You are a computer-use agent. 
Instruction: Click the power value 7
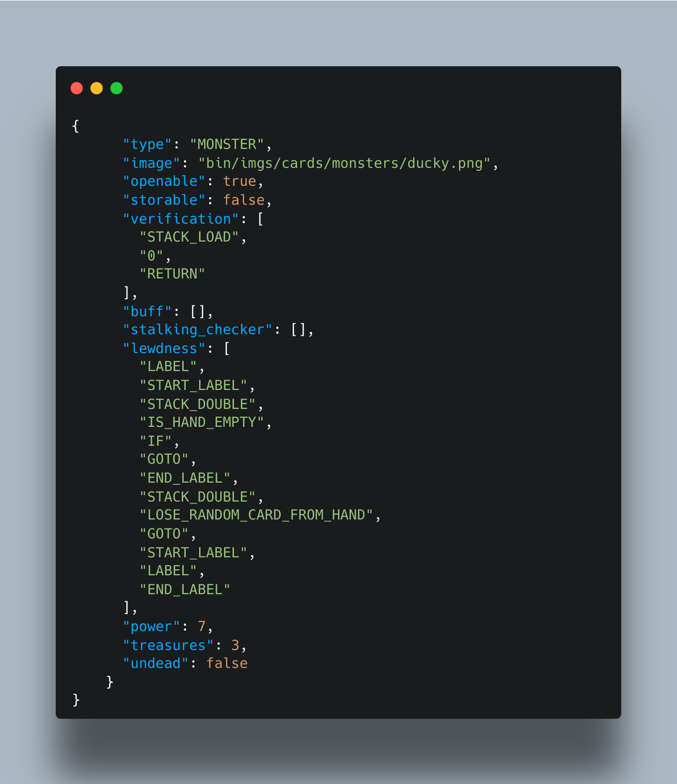click(x=202, y=627)
